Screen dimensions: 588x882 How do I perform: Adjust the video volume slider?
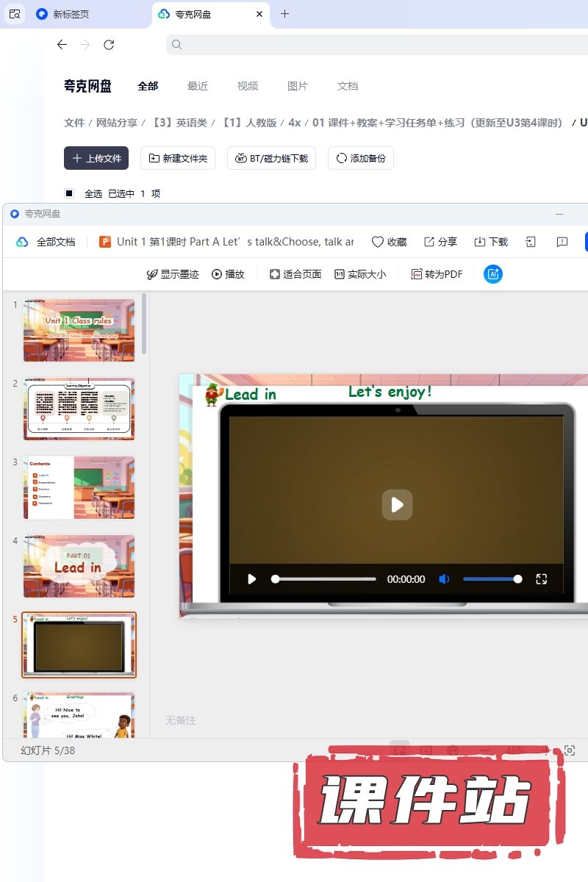[x=491, y=579]
